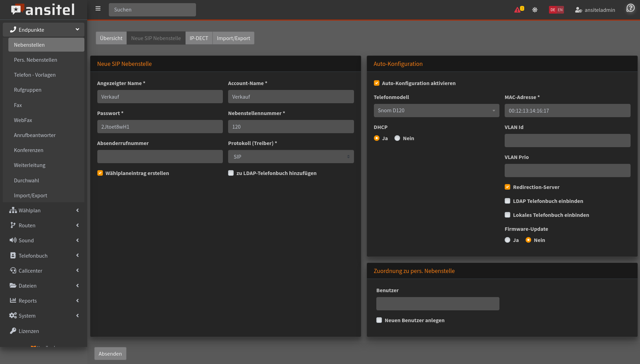Click the ansiteladmin user icon
Screen dimensions: 640x364
click(x=578, y=10)
